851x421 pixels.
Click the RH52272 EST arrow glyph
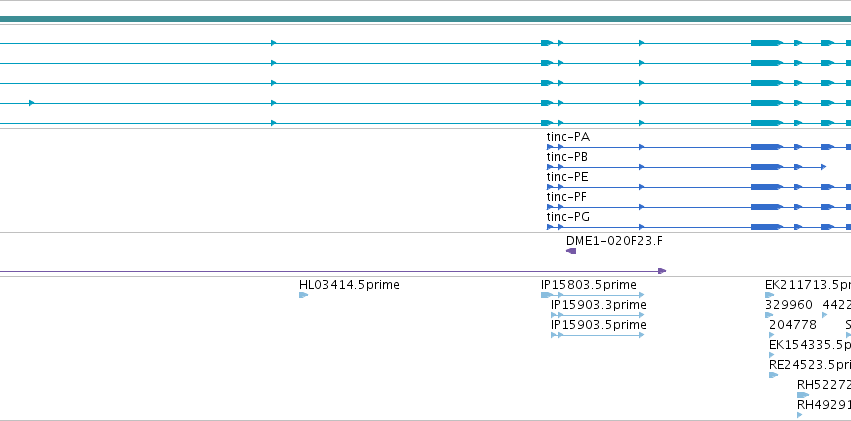tap(803, 396)
